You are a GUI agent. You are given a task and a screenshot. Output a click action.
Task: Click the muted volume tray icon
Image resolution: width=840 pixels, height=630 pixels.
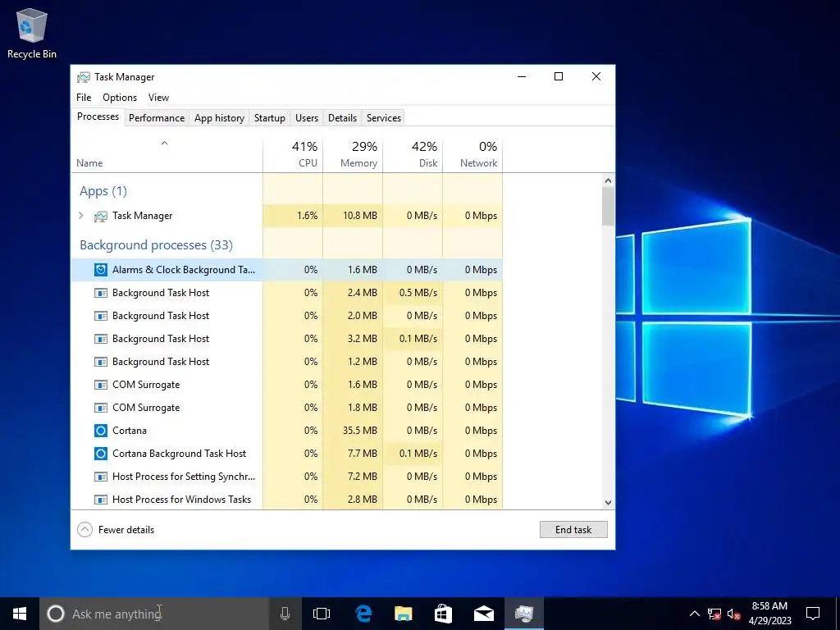[733, 614]
